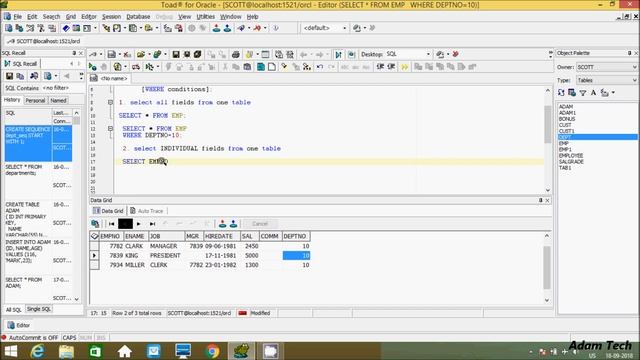Open the Database menu

pos(138,17)
